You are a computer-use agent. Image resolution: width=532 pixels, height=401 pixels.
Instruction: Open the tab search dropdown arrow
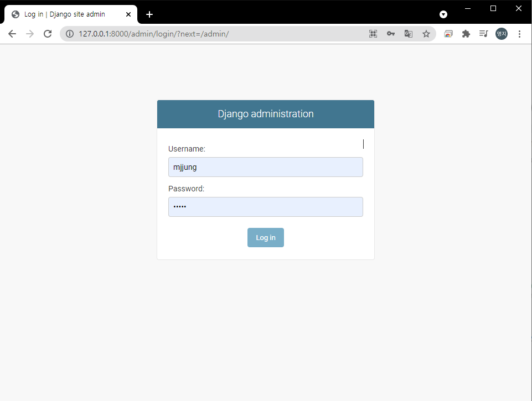pyautogui.click(x=443, y=14)
